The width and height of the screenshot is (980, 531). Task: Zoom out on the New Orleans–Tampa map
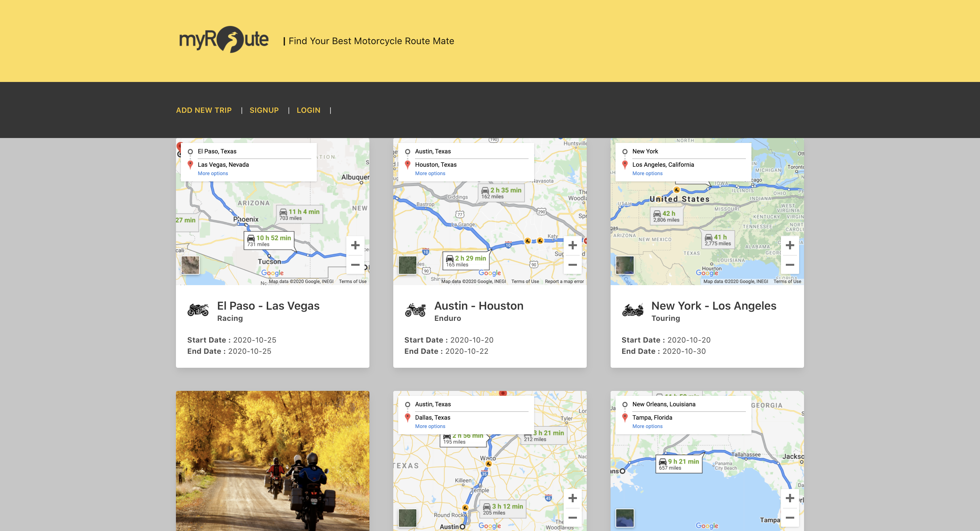click(x=789, y=517)
